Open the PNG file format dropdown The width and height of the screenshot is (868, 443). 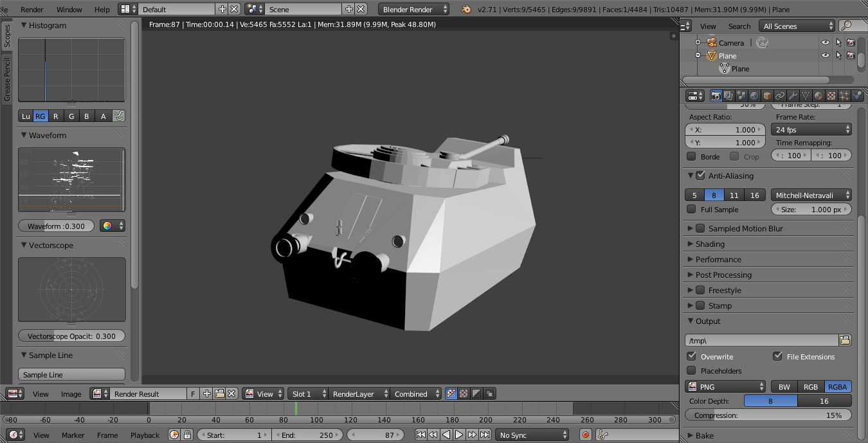(725, 387)
